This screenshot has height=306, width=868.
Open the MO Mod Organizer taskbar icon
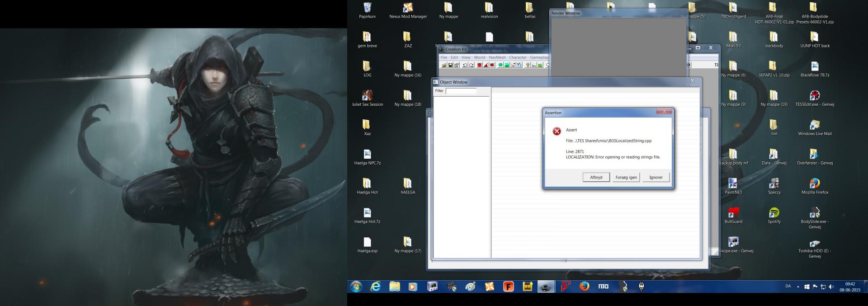coord(603,287)
